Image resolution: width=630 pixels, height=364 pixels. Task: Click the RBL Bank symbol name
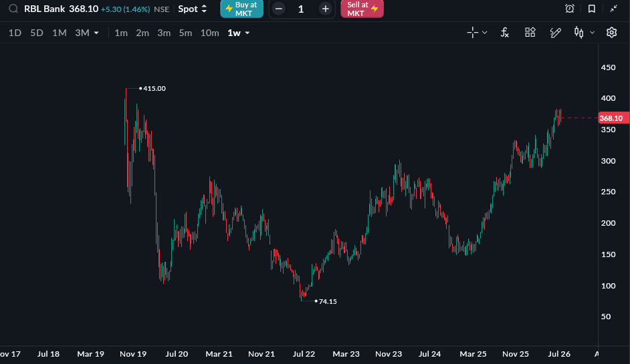click(45, 9)
